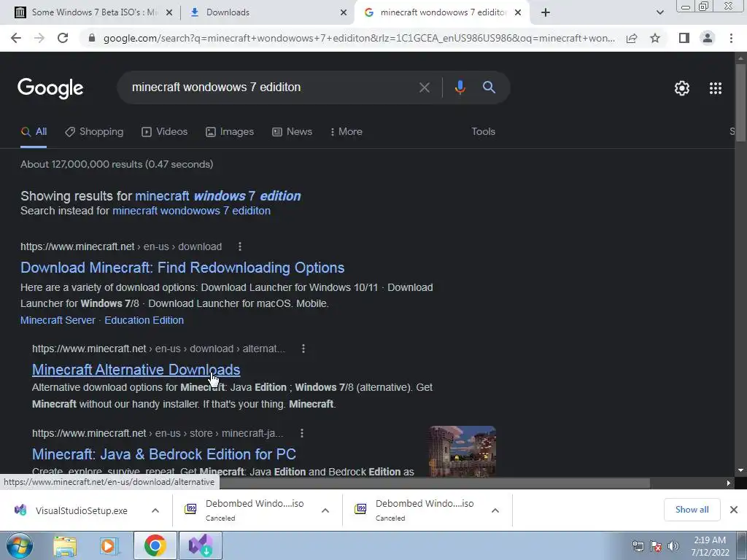Switch to News results

292,132
